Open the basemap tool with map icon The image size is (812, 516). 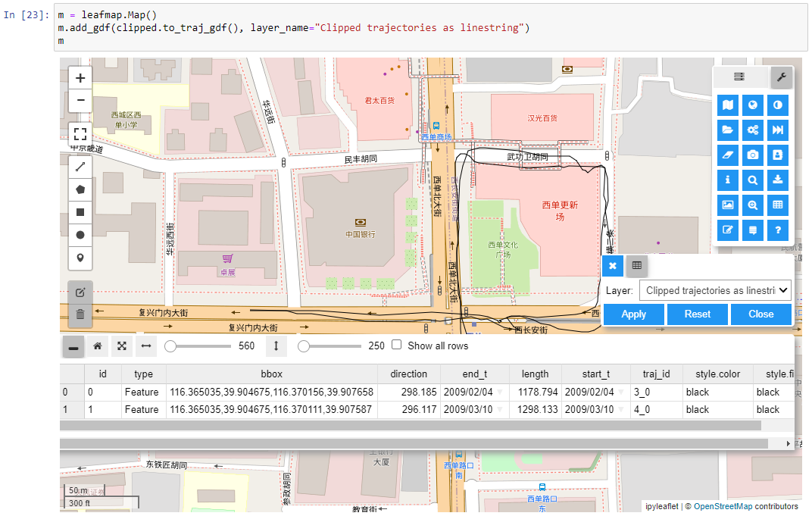coord(728,105)
